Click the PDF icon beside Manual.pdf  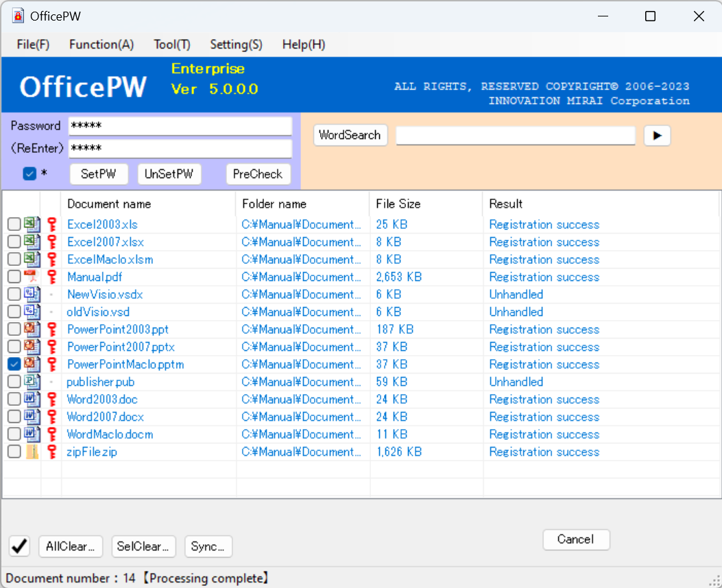click(x=31, y=276)
